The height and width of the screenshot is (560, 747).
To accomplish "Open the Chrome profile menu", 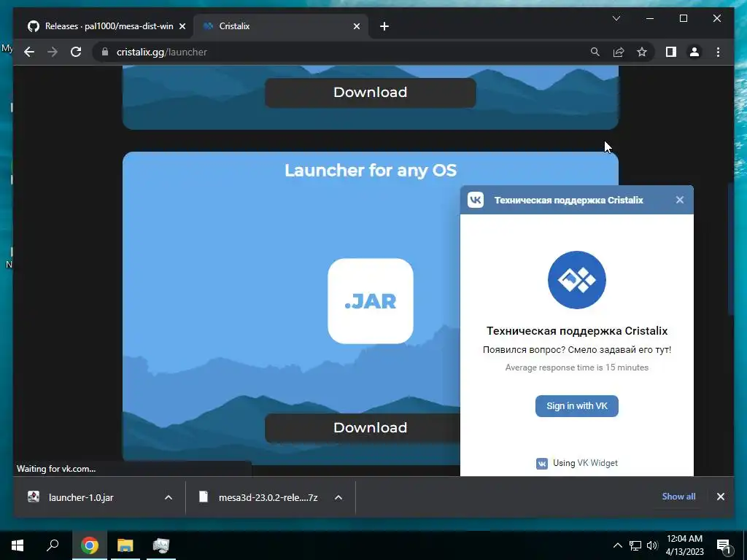I will 694,52.
